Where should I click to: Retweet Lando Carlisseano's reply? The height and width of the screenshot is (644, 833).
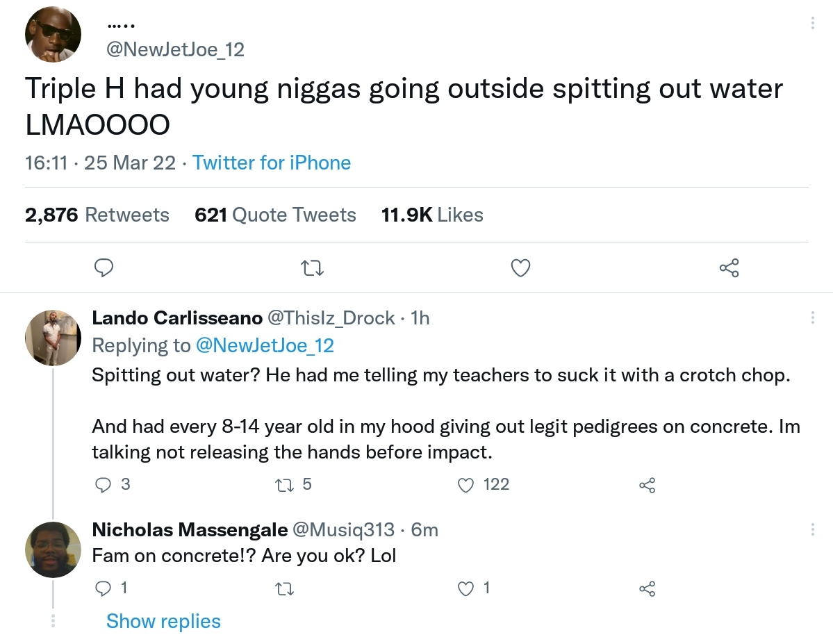coord(285,485)
